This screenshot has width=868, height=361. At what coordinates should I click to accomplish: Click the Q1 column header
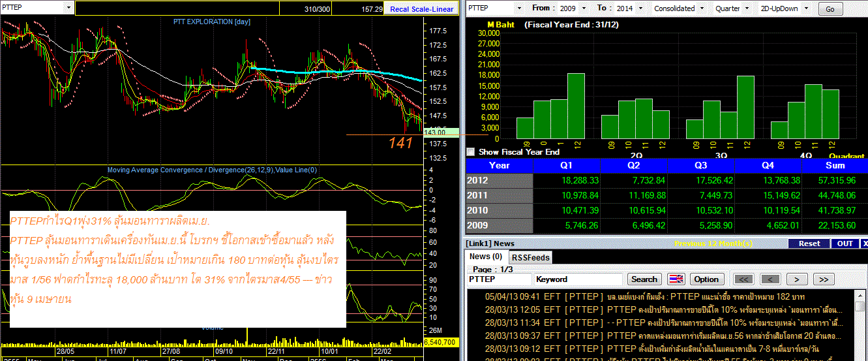point(567,165)
